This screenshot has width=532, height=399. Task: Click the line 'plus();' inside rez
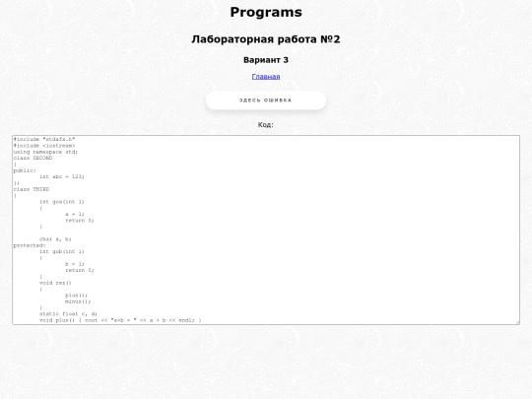coord(76,296)
